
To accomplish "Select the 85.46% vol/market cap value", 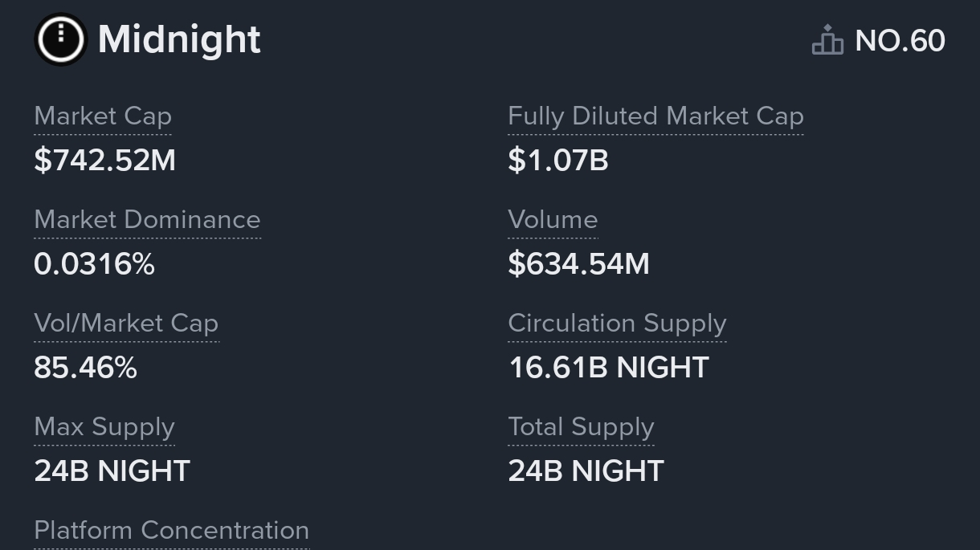I will pos(85,368).
